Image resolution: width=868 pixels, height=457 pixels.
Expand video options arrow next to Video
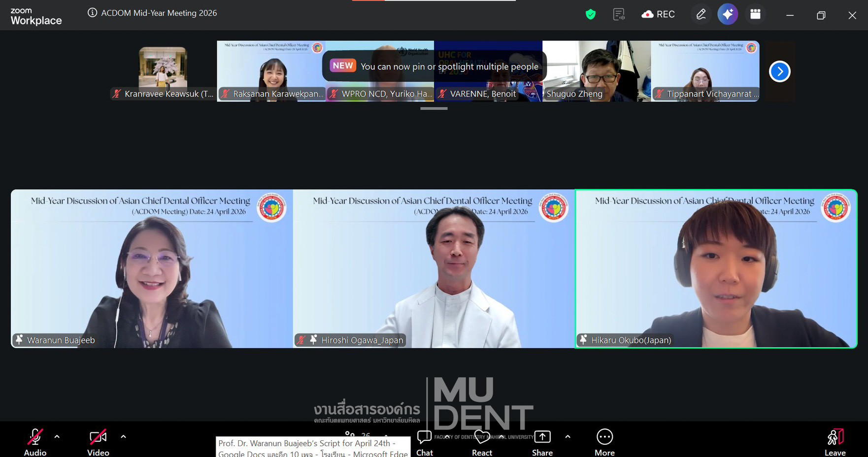[123, 436]
